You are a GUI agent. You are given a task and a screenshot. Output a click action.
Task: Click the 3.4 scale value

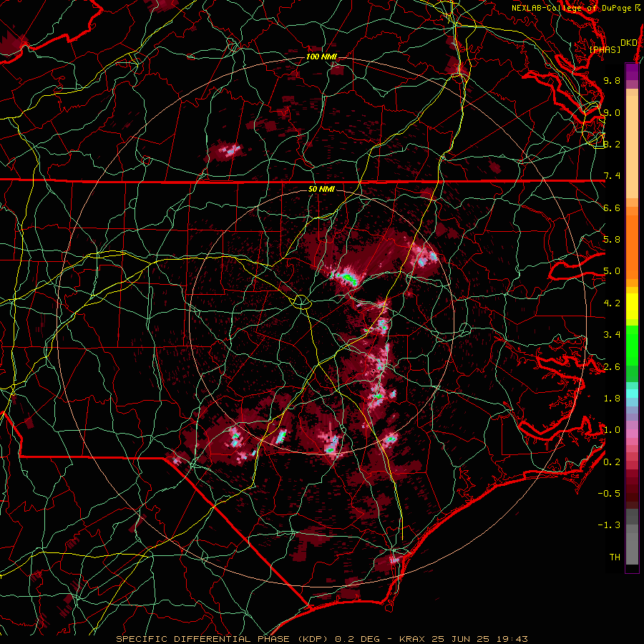[612, 335]
